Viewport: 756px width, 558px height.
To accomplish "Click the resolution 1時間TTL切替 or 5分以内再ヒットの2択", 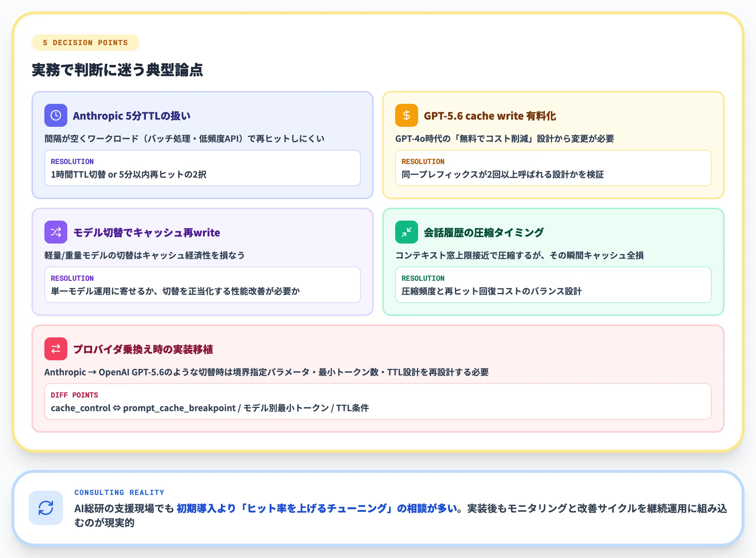I will tap(129, 174).
